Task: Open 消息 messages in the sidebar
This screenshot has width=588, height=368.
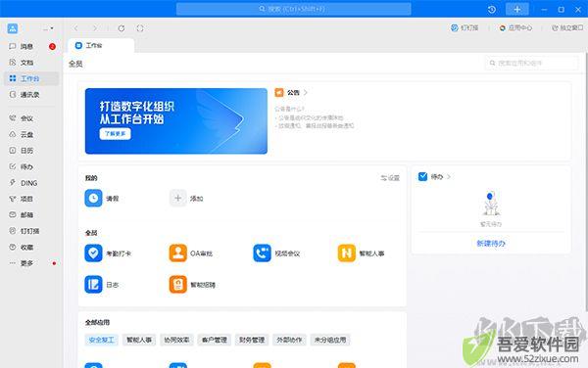Action: (26, 46)
